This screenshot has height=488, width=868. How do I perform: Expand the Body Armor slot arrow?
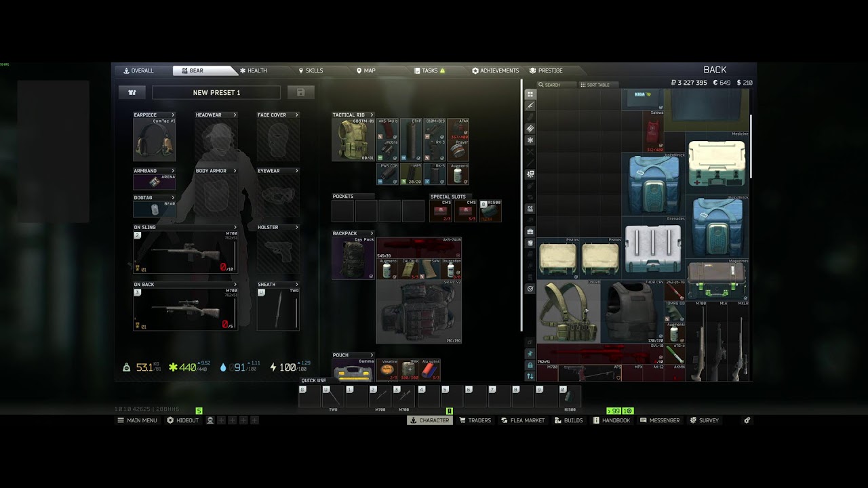click(235, 171)
